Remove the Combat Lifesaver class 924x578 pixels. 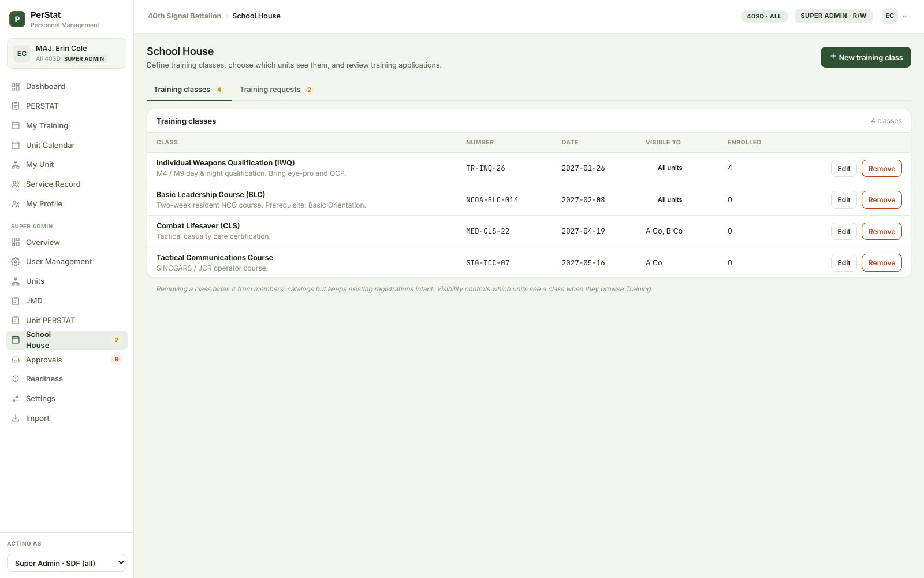click(x=882, y=231)
